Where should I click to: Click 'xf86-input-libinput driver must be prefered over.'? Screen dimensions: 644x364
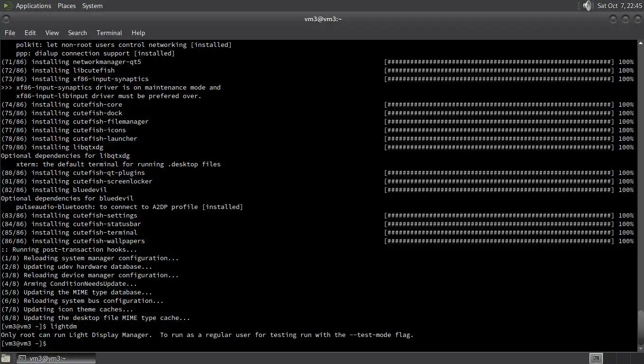[108, 96]
